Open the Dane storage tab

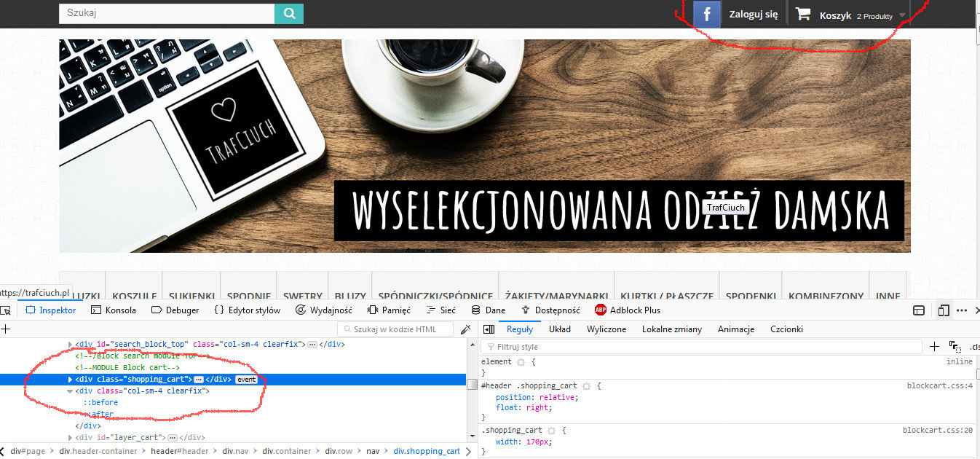[x=488, y=310]
